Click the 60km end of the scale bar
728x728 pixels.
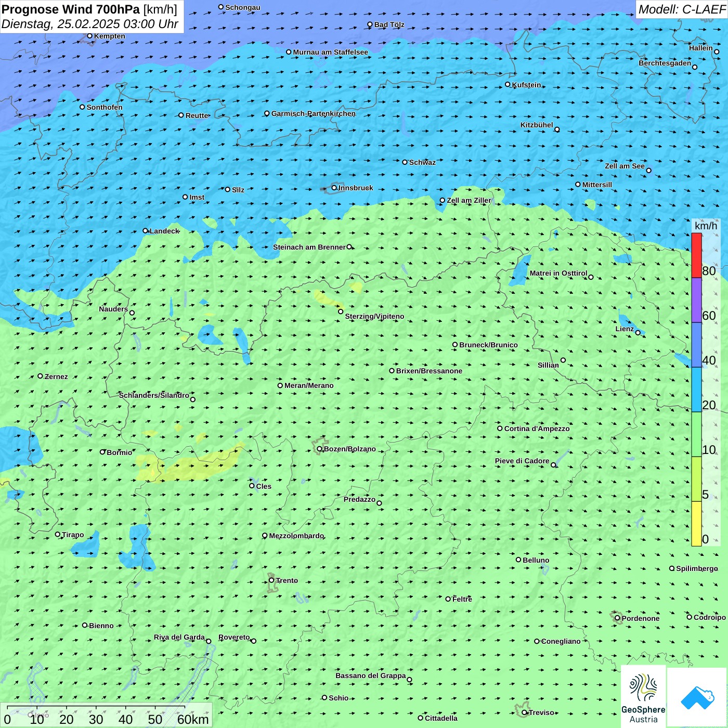(192, 719)
